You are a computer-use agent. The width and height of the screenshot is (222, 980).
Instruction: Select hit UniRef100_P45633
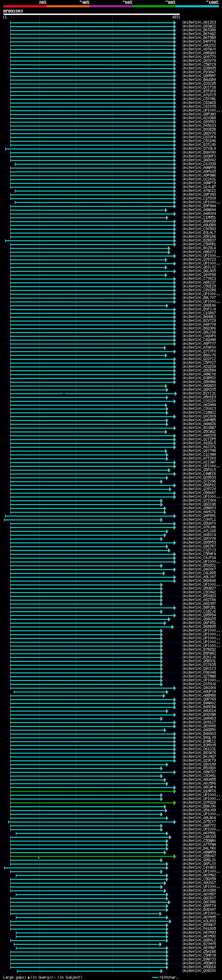click(199, 126)
